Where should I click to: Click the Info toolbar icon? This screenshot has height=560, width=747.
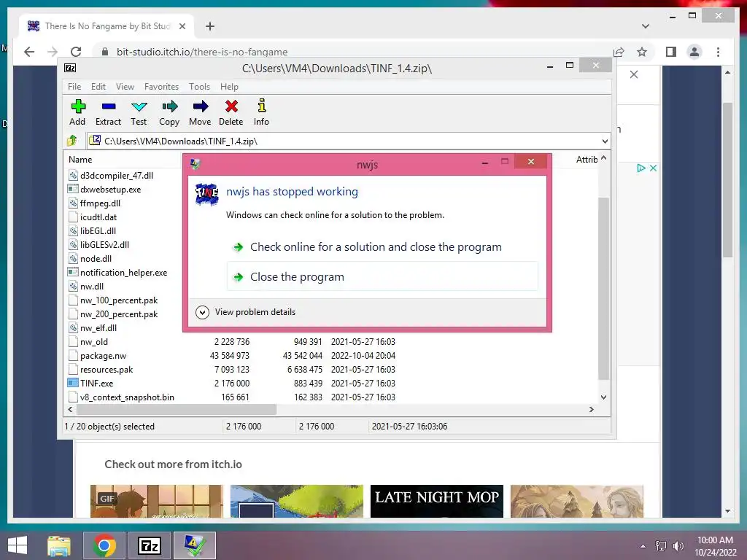point(262,105)
